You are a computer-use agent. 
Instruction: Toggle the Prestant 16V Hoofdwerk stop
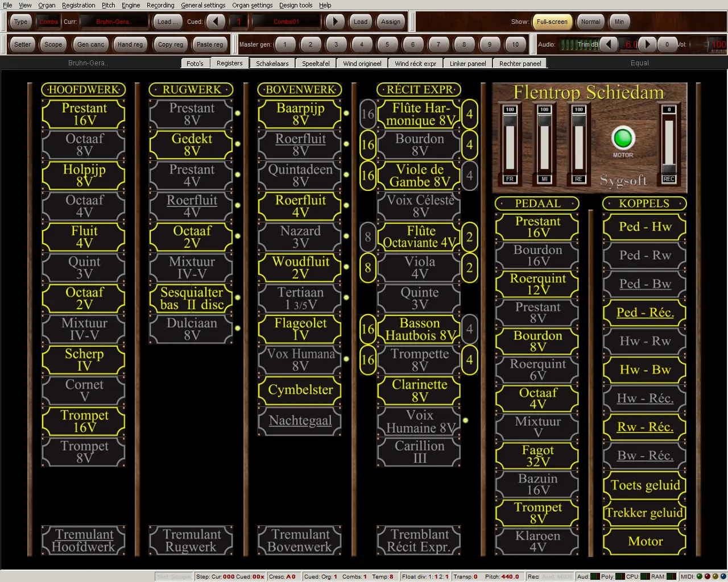point(84,114)
